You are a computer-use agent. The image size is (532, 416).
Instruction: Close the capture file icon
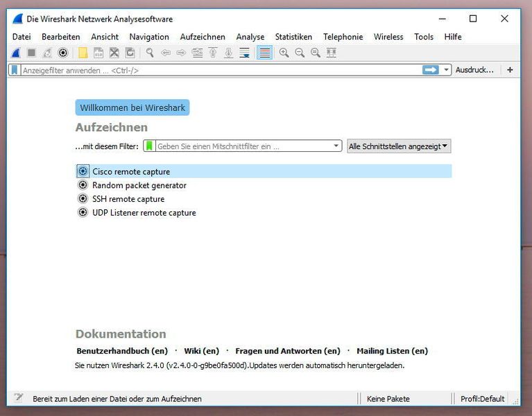(114, 53)
